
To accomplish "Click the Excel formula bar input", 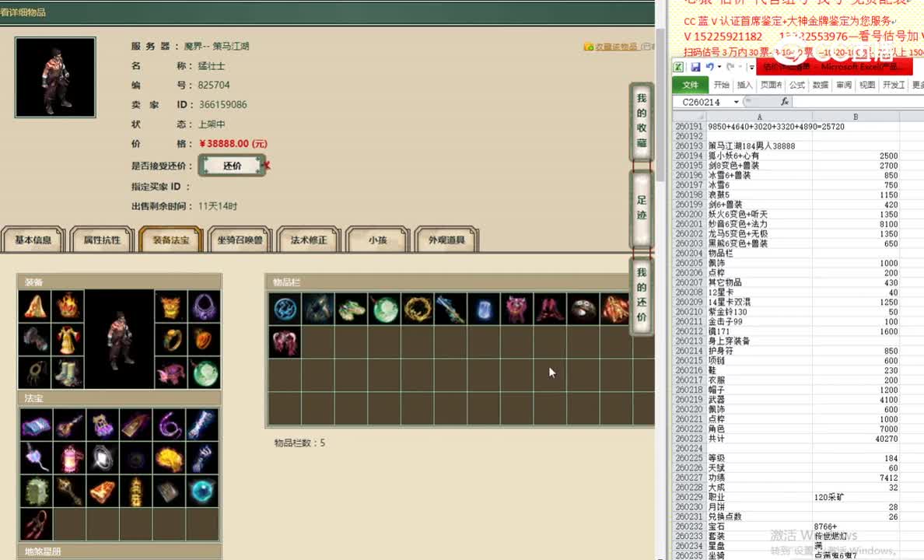I will pos(858,102).
